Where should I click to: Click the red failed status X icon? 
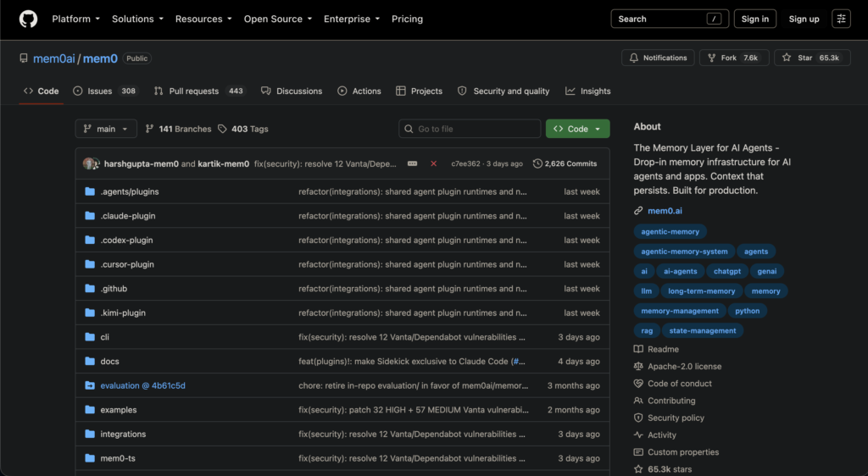point(433,163)
